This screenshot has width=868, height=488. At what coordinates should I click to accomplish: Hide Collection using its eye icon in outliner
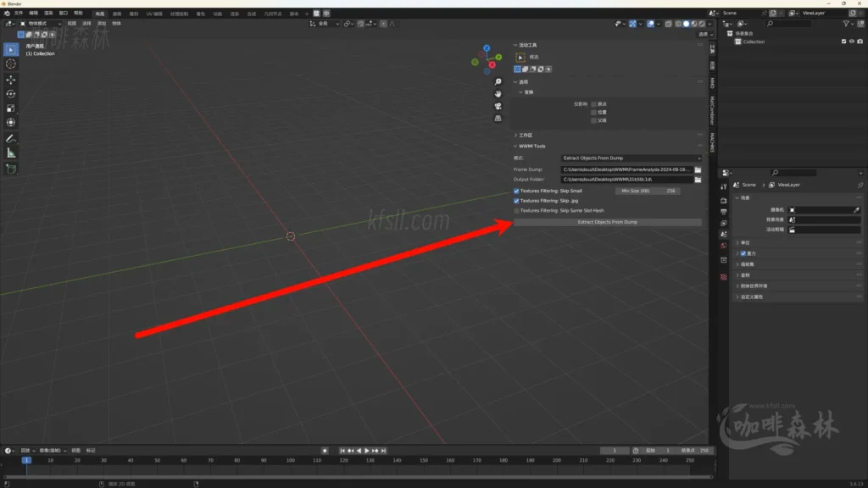pyautogui.click(x=852, y=42)
